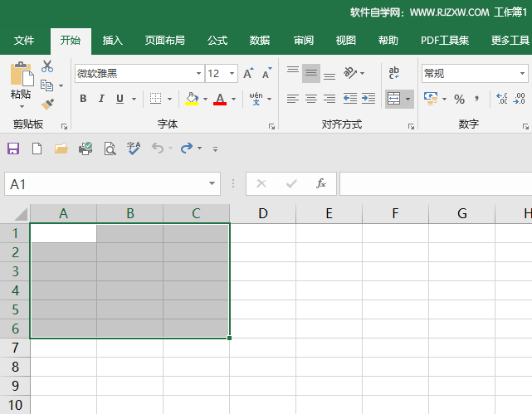Cut selection with the scissors icon
Image resolution: width=532 pixels, height=414 pixels.
(x=47, y=66)
